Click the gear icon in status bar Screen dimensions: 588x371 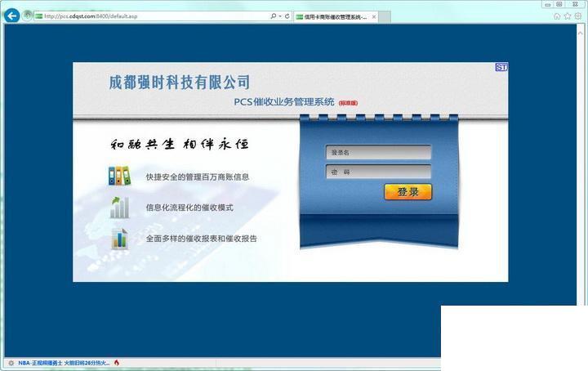(11, 363)
